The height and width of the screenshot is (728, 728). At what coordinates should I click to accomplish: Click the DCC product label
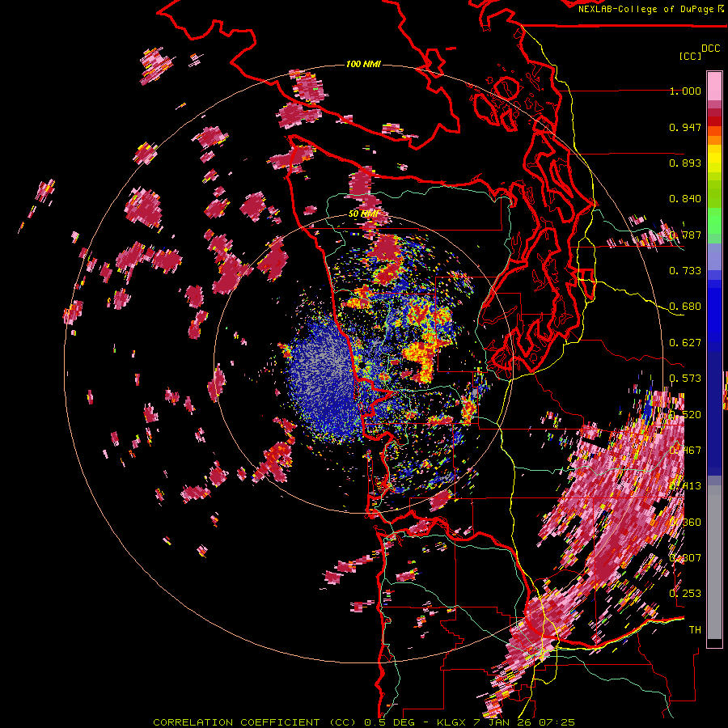click(710, 48)
